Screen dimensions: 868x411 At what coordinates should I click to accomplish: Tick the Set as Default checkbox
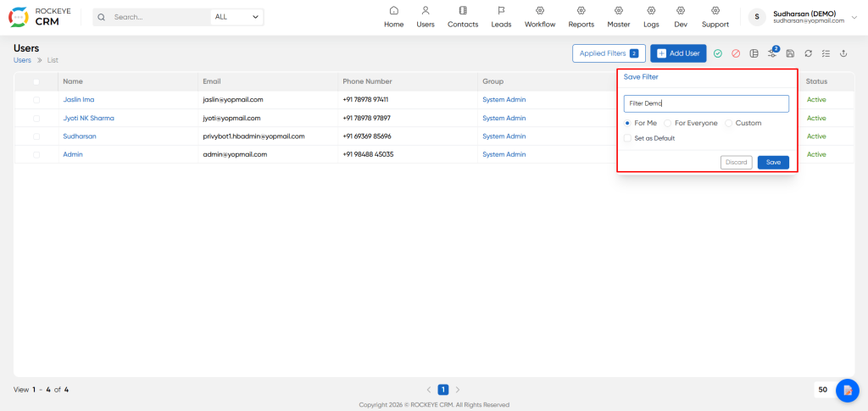click(x=627, y=138)
